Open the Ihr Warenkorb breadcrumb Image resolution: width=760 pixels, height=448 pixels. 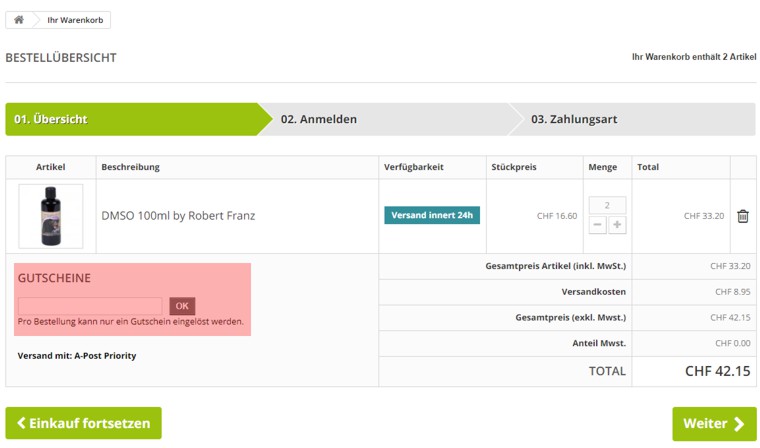tap(75, 20)
